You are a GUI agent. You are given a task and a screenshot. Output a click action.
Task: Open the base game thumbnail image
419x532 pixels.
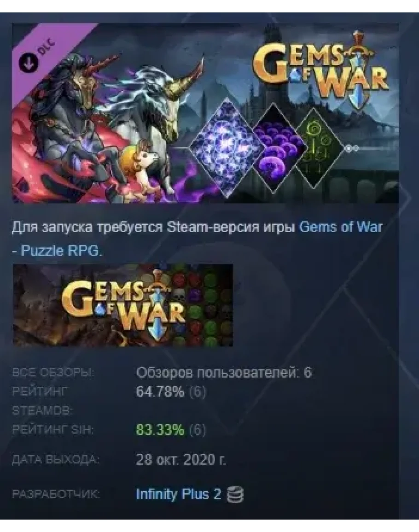(x=123, y=305)
